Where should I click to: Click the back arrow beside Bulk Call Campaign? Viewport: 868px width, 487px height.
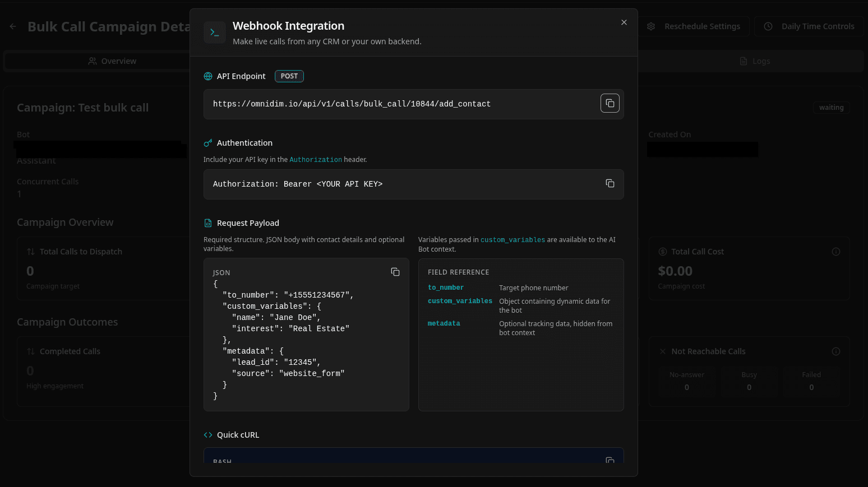click(13, 26)
